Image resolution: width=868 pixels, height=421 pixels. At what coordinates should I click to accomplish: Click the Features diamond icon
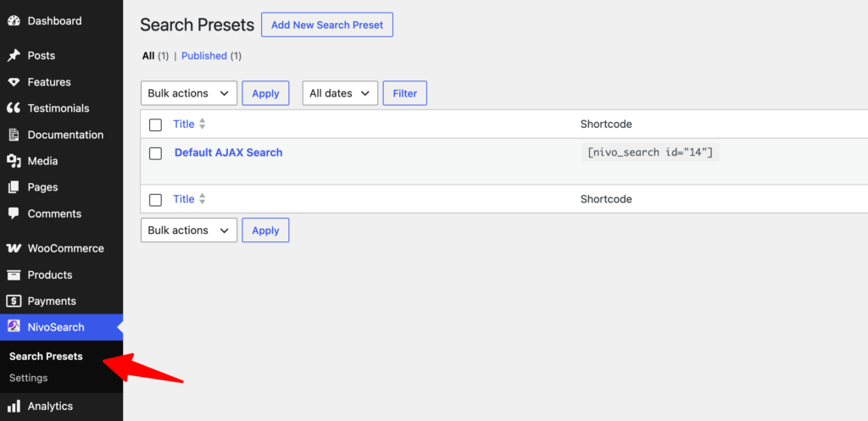click(x=14, y=82)
